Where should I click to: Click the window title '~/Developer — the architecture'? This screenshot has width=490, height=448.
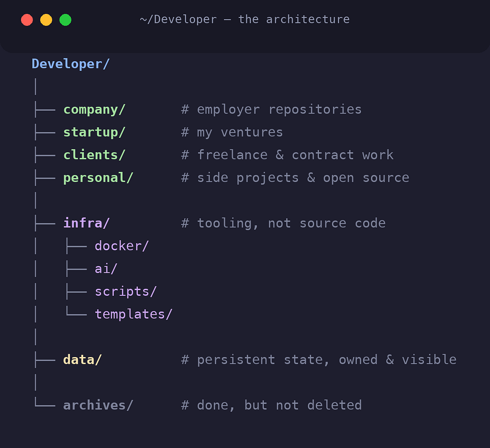[x=245, y=19]
